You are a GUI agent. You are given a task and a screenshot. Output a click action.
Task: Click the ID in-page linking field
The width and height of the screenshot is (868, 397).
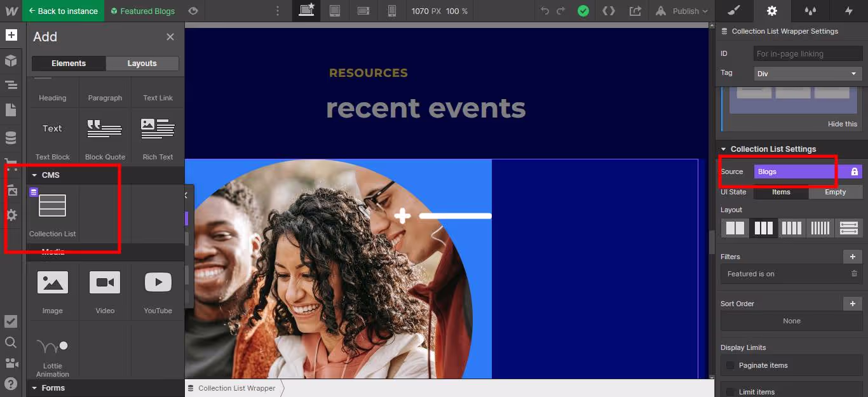point(808,54)
